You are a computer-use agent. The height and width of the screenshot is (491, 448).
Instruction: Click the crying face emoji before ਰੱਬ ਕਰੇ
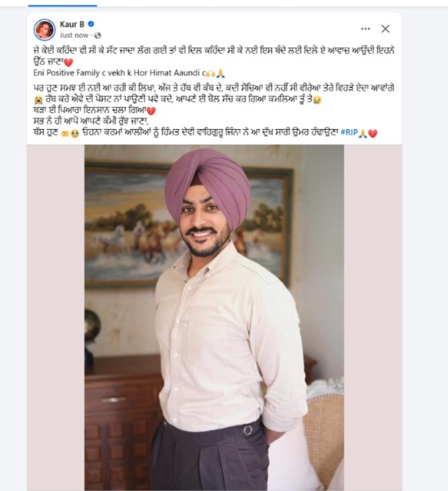pyautogui.click(x=38, y=100)
